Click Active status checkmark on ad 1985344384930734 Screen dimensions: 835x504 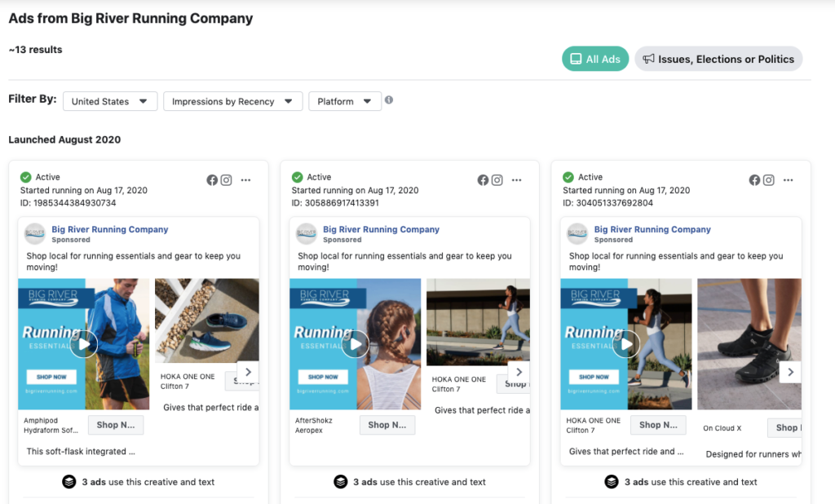pyautogui.click(x=25, y=177)
